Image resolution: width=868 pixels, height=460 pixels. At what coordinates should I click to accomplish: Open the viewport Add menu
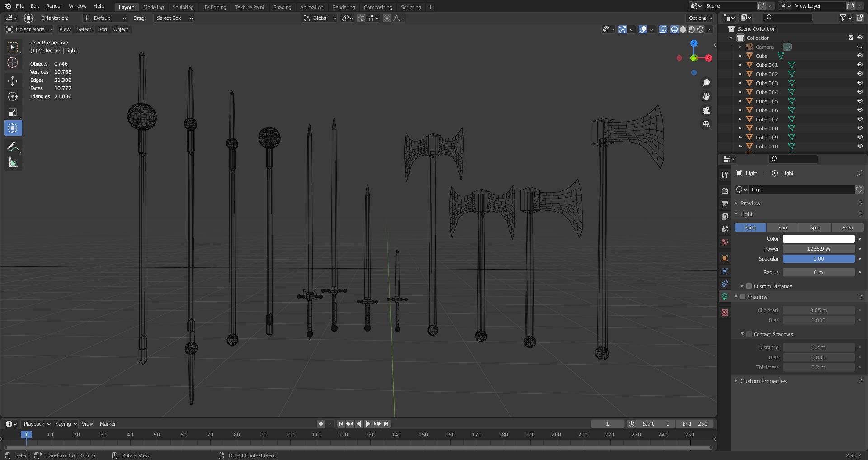(x=103, y=29)
